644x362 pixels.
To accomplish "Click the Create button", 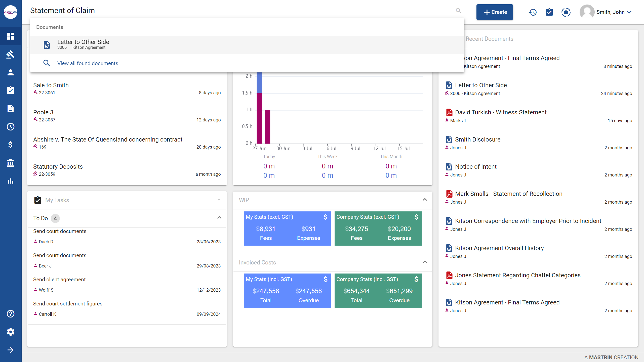I will pyautogui.click(x=494, y=12).
